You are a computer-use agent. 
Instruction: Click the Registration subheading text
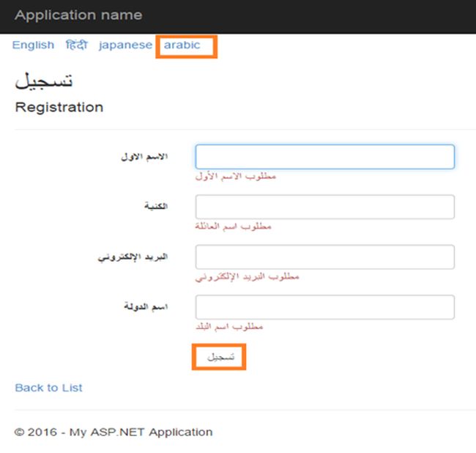tap(59, 108)
